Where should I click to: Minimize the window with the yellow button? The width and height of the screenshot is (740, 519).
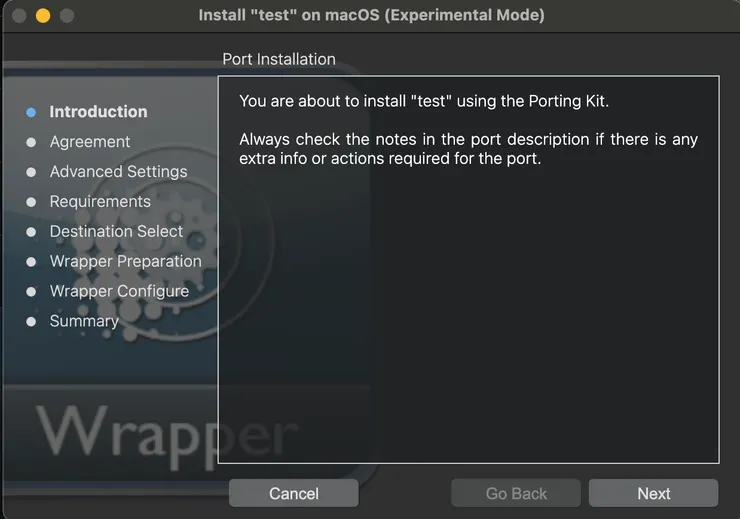pos(43,16)
